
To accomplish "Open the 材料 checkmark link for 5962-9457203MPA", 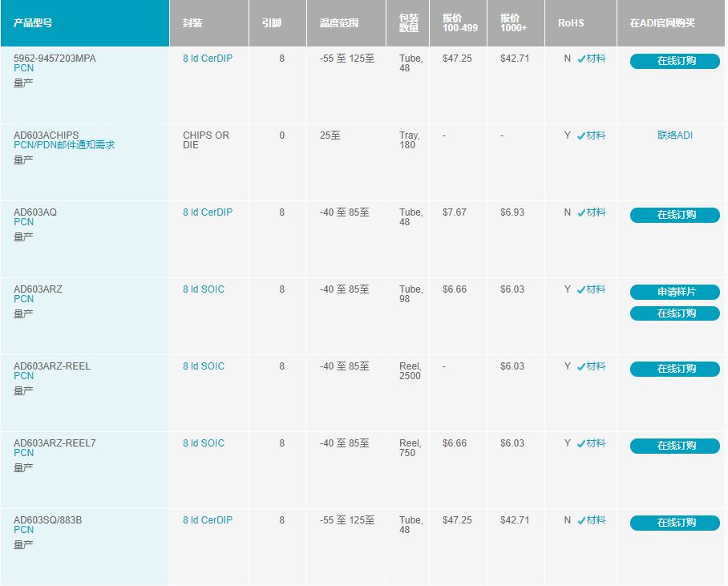I will 592,59.
